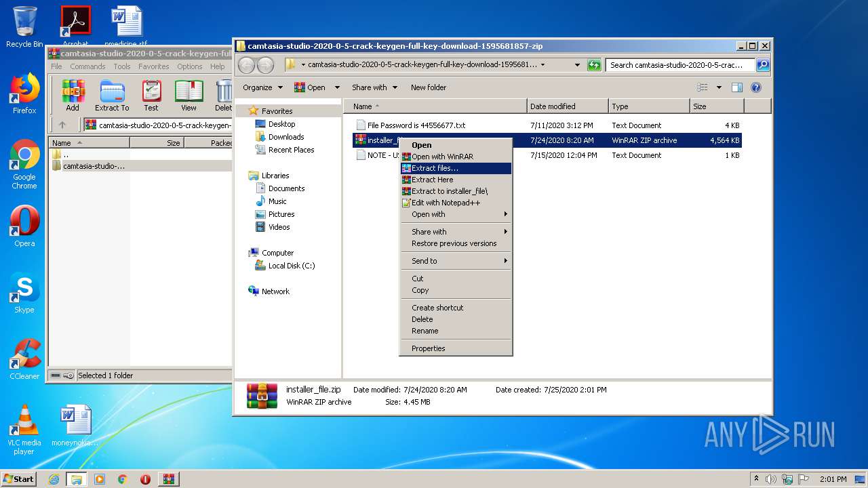
Task: Choose Extract files... from context menu
Action: coord(456,168)
